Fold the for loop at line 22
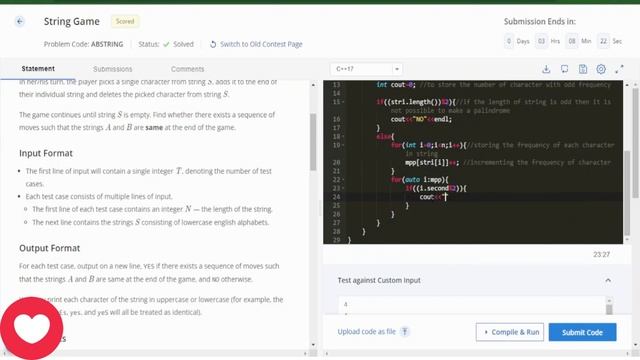Viewport: 640px width, 360px height. (x=344, y=180)
